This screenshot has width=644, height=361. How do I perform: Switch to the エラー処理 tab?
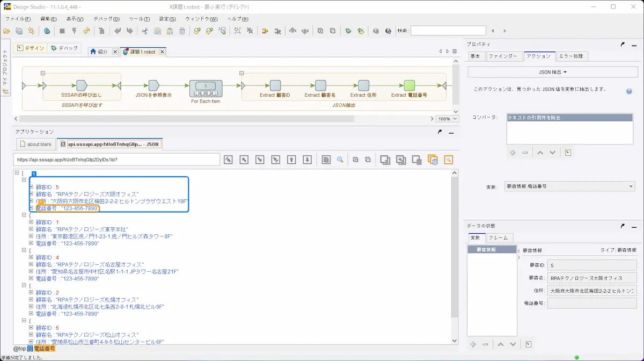572,56
